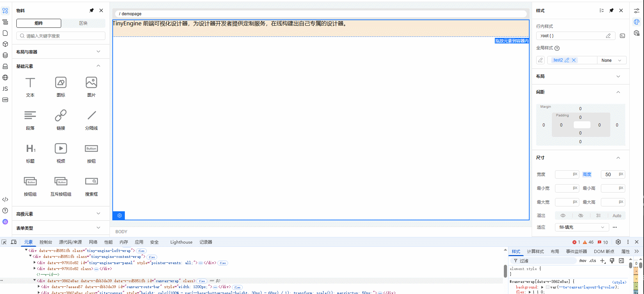
Task: Set overflow to hidden crossed-eye icon
Action: click(581, 215)
